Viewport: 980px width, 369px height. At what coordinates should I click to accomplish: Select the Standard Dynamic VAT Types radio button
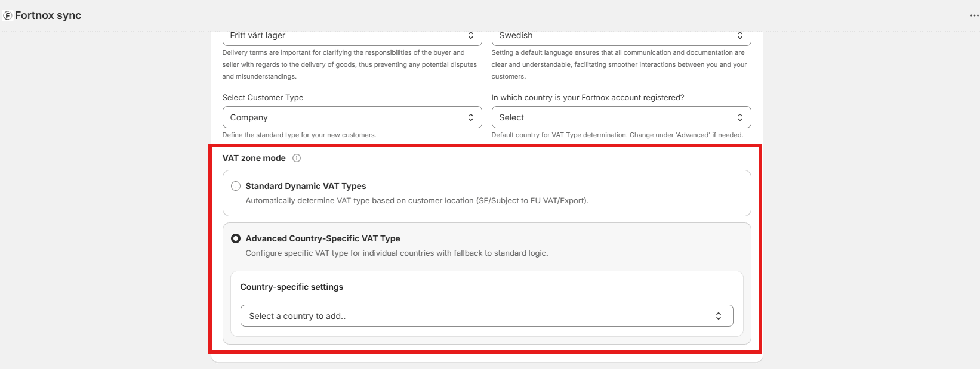coord(236,186)
